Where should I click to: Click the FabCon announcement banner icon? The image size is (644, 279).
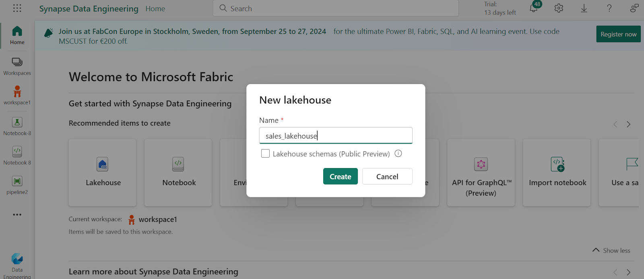48,33
